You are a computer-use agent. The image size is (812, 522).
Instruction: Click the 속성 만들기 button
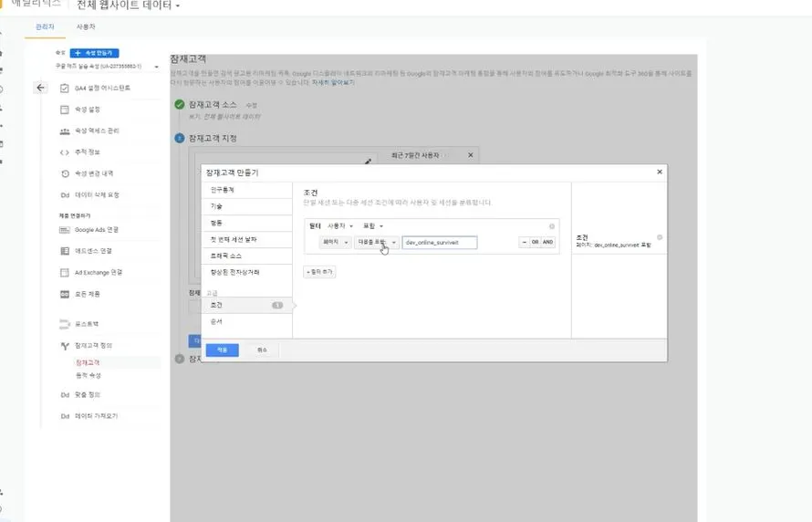[x=94, y=53]
